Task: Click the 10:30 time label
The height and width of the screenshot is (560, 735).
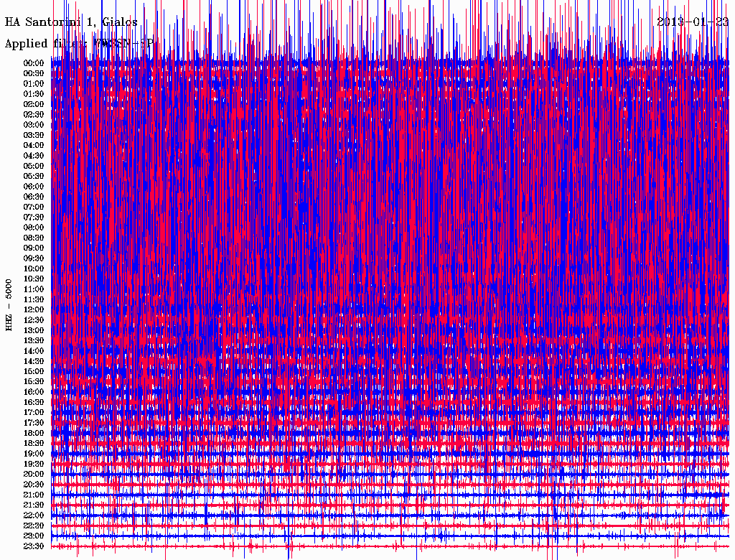Action: click(x=34, y=279)
